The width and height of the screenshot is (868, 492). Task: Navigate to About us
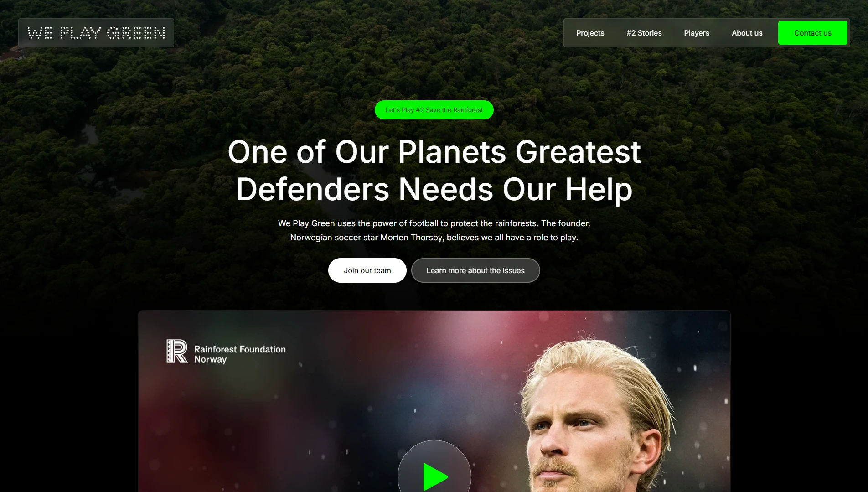pyautogui.click(x=747, y=33)
